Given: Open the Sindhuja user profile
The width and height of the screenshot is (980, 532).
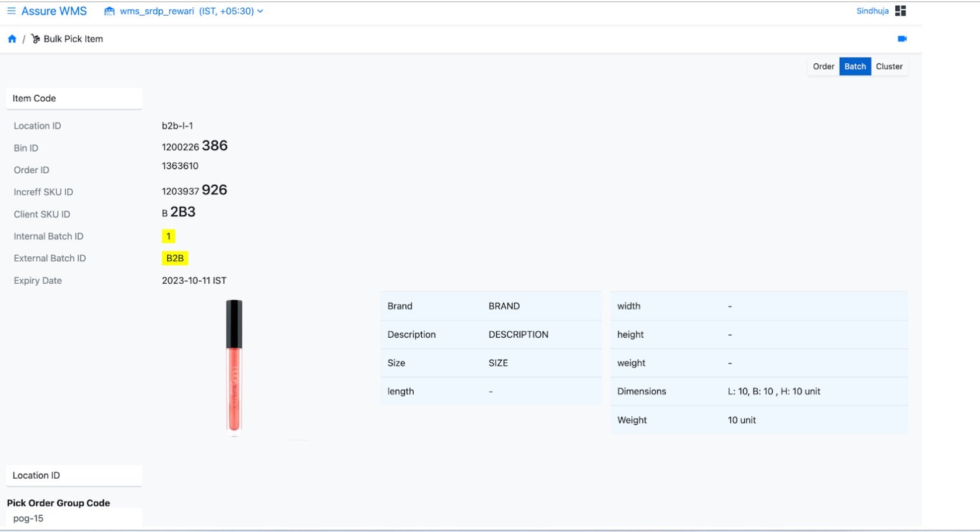Looking at the screenshot, I should pyautogui.click(x=872, y=11).
